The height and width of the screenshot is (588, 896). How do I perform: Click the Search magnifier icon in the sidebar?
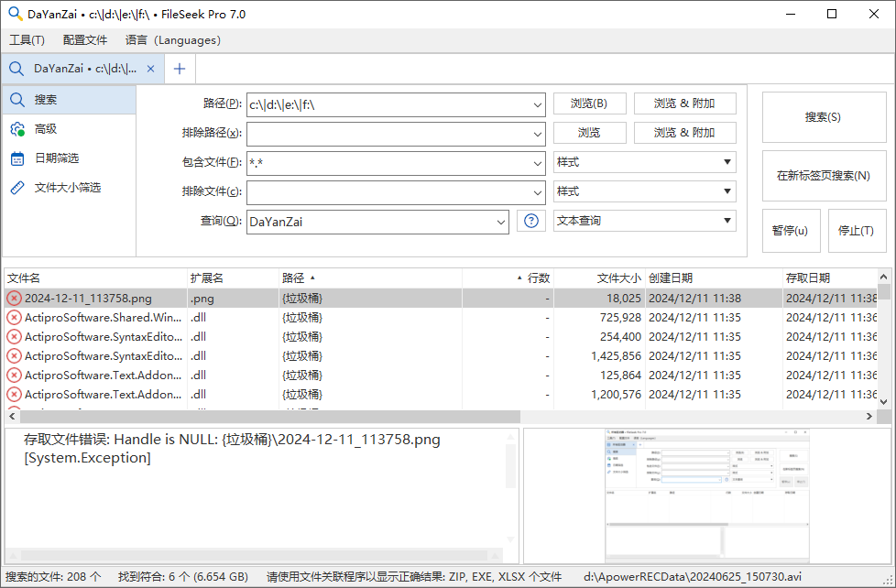click(x=17, y=100)
